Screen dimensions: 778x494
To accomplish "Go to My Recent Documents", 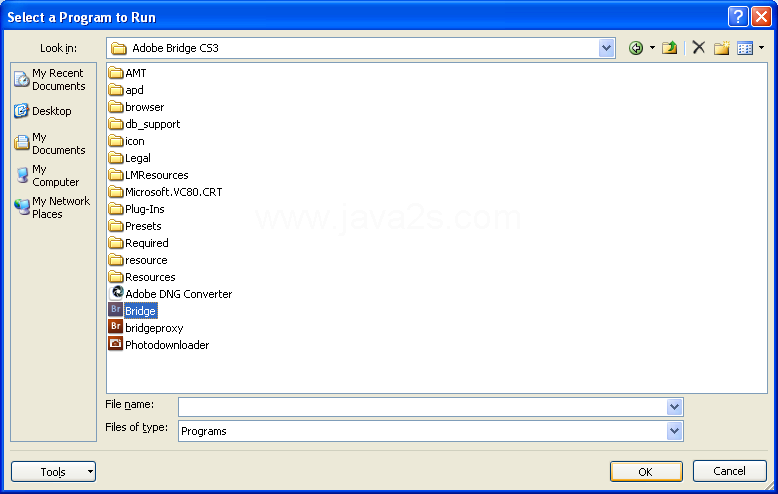I will [50, 79].
